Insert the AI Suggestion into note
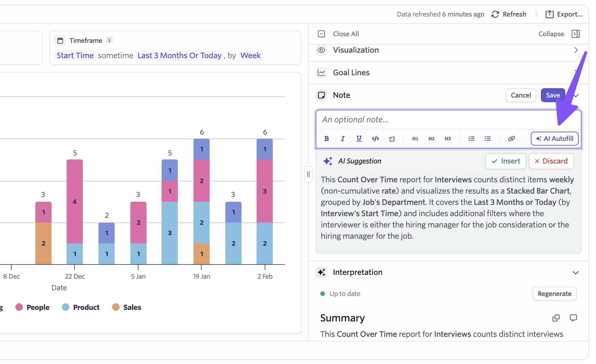Screen dimensions: 596x364 tap(505, 161)
